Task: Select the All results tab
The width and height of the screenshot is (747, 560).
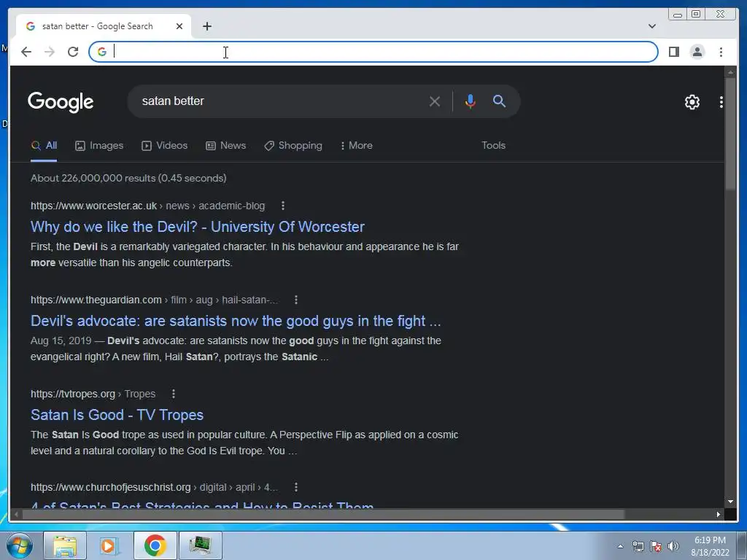Action: (x=44, y=146)
